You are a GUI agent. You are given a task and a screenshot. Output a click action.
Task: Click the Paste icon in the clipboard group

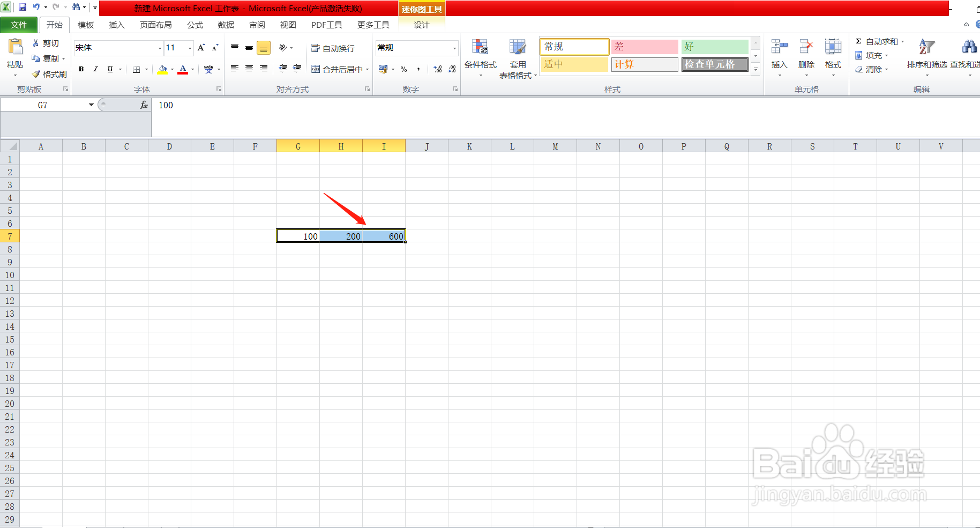click(x=15, y=48)
